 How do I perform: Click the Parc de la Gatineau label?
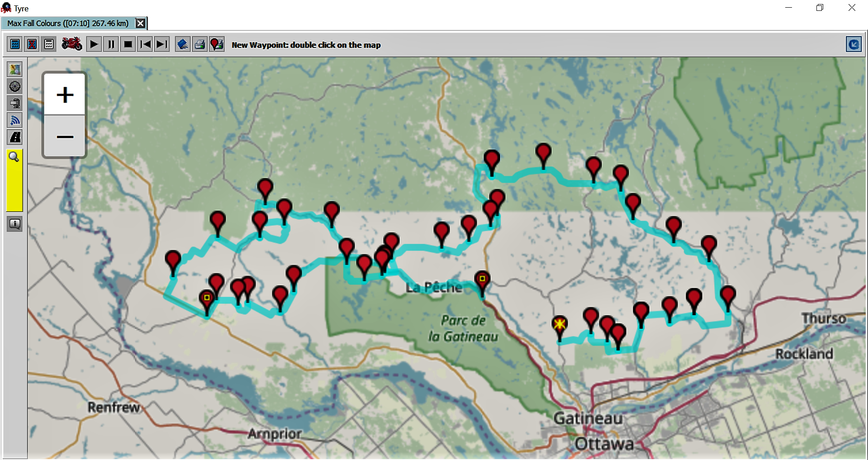[x=464, y=328]
